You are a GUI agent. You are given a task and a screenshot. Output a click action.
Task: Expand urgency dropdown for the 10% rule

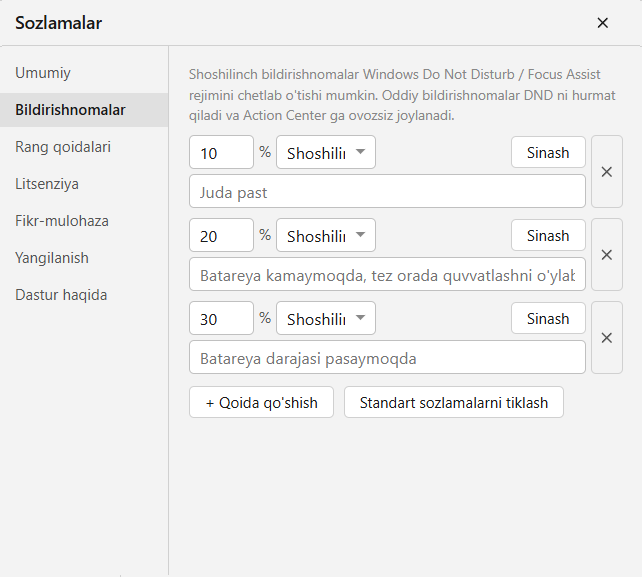point(326,152)
